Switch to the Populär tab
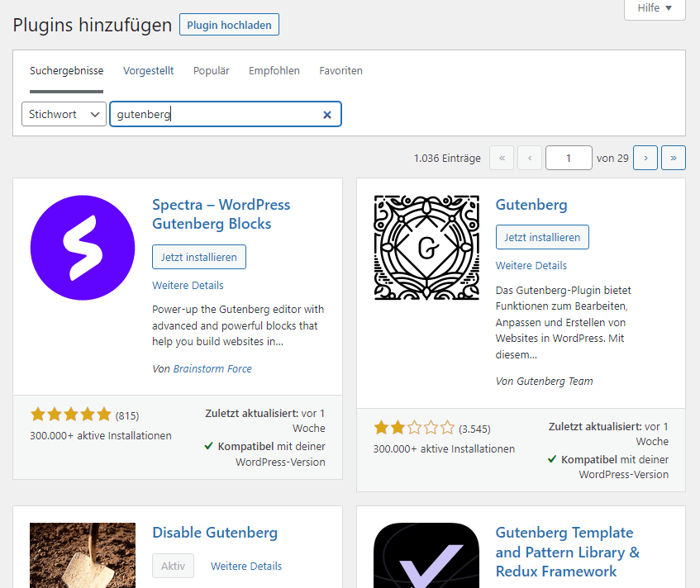The image size is (700, 588). (212, 70)
